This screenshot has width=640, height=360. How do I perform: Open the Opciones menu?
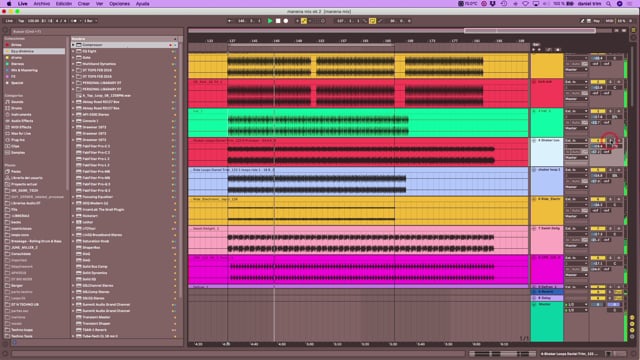tap(119, 4)
